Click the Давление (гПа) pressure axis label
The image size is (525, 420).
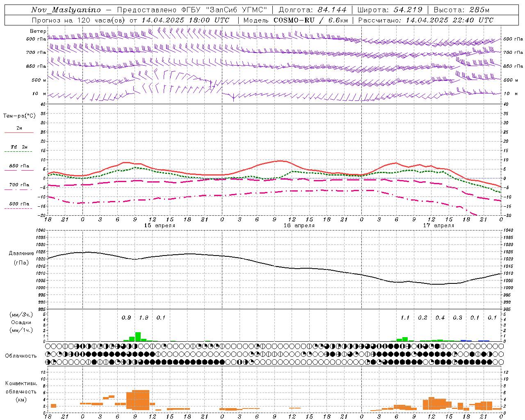[21, 258]
